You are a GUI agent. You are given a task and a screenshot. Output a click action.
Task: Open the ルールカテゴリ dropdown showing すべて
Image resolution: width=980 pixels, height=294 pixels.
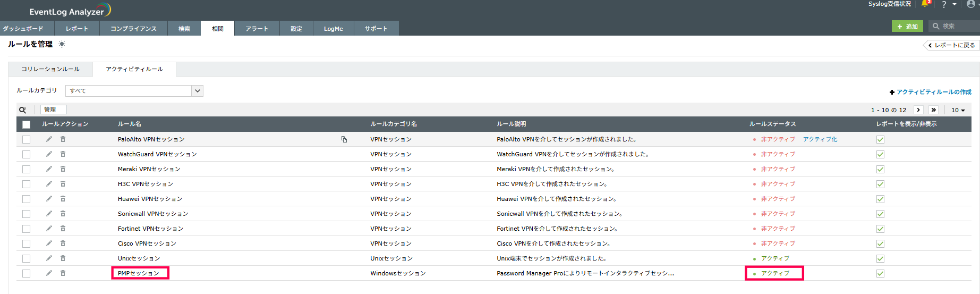tap(134, 91)
